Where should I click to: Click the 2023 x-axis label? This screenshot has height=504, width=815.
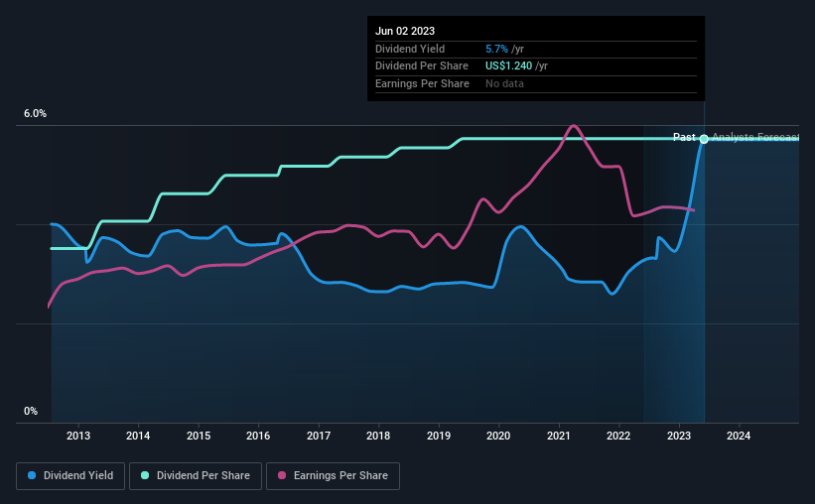679,436
